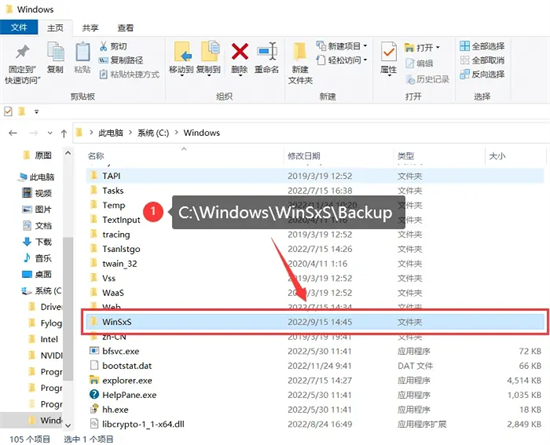Click the Cut scissors icon
This screenshot has height=445, width=550.
[103, 46]
